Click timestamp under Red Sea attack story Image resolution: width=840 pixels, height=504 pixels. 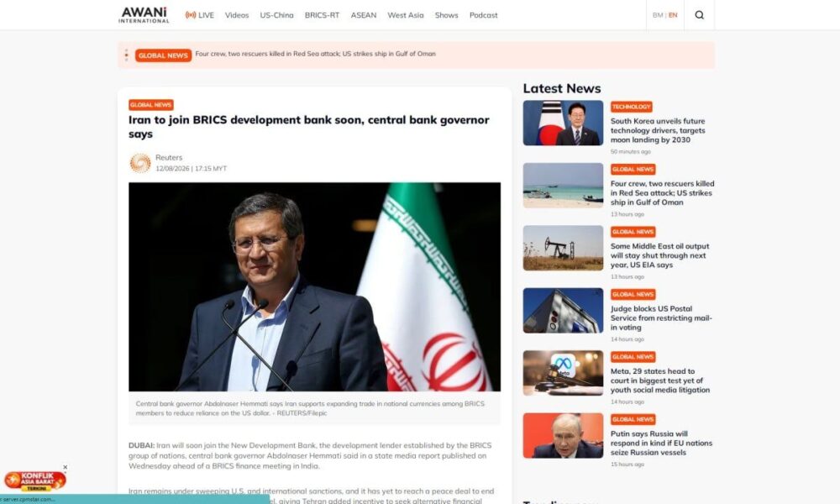pyautogui.click(x=627, y=214)
